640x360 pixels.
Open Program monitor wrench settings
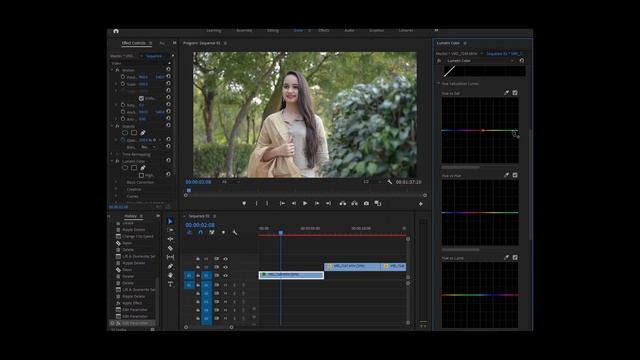[389, 182]
